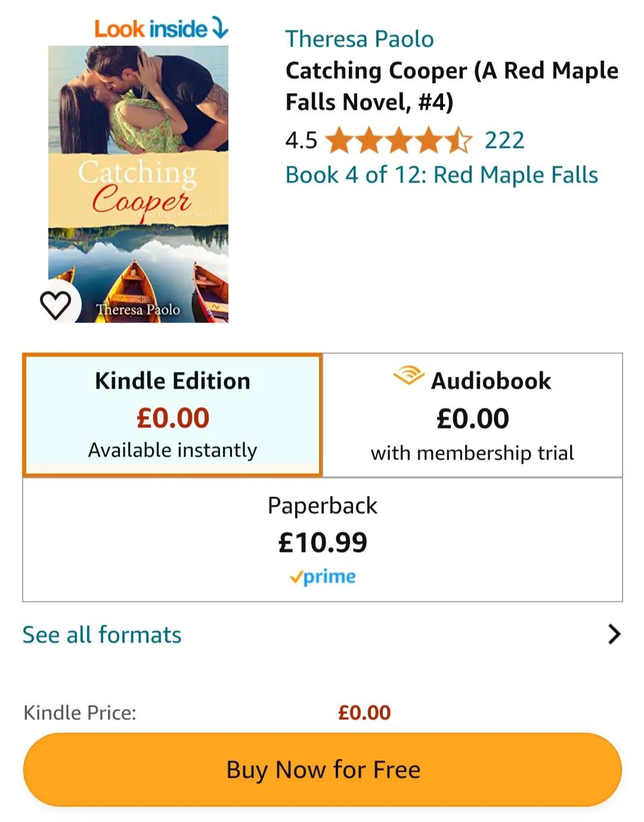
Task: Click the prime checkmark badge
Action: 323,576
